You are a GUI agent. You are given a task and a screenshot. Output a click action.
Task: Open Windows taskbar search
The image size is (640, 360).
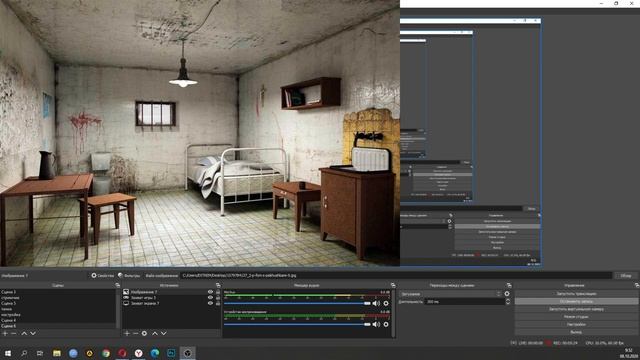tap(24, 353)
